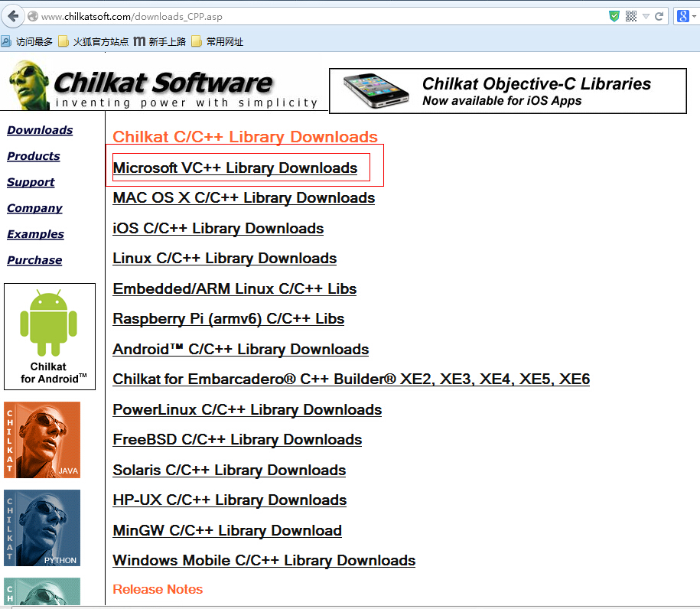700x609 pixels.
Task: Go to Examples in sidebar
Action: (x=36, y=234)
